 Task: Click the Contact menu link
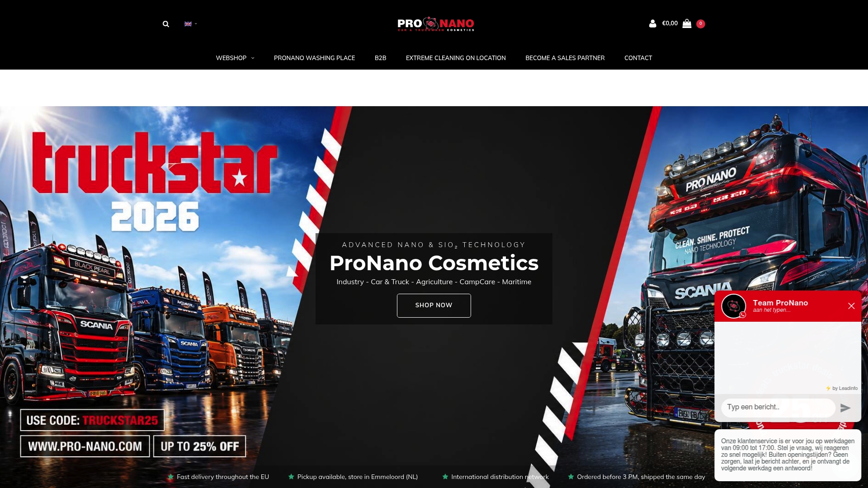click(638, 58)
